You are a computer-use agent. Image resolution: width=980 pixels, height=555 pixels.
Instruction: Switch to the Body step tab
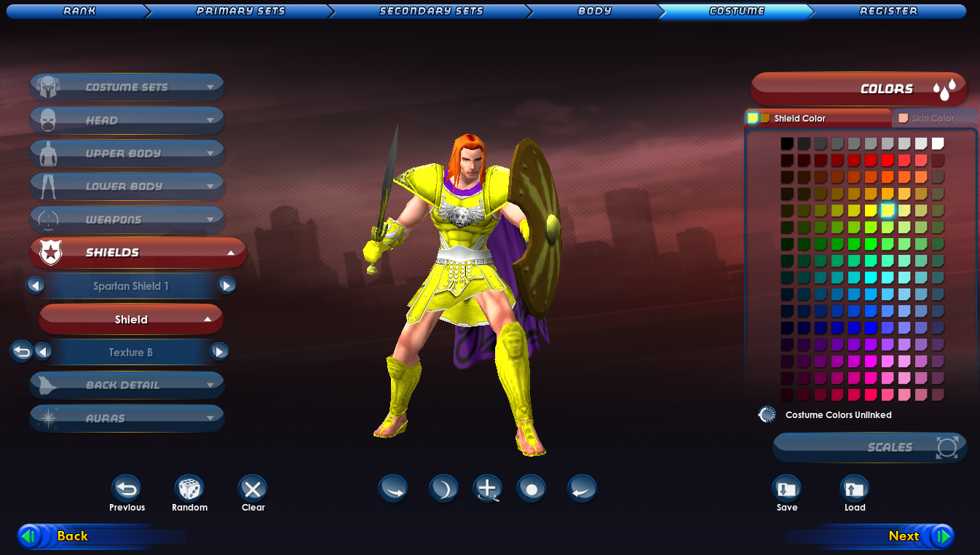[594, 11]
